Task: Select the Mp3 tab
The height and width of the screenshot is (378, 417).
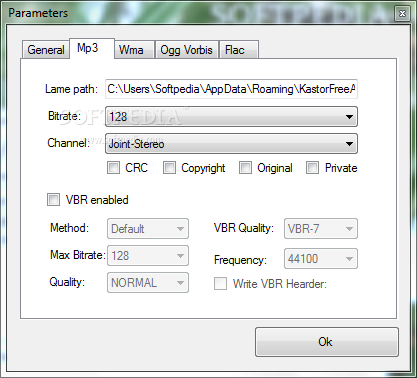Action: (92, 48)
